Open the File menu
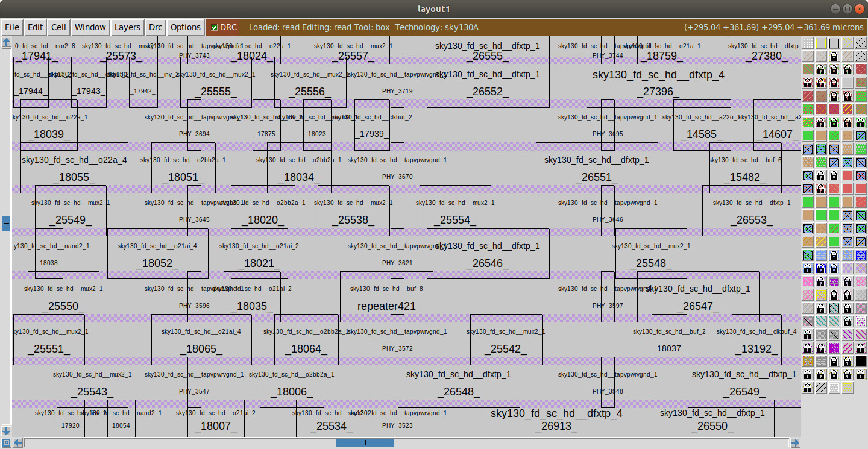Screen dimensions: 868x449 pos(11,27)
